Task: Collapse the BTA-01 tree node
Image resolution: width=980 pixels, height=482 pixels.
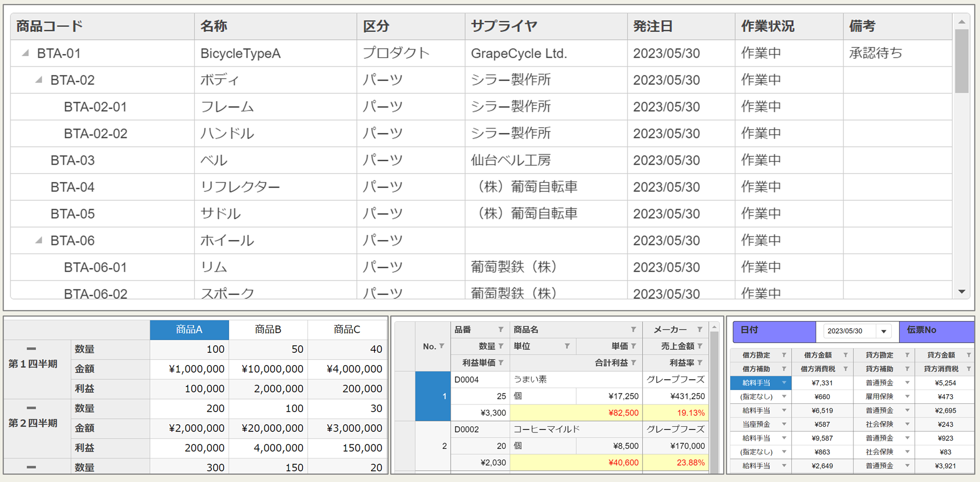Action: [26, 53]
